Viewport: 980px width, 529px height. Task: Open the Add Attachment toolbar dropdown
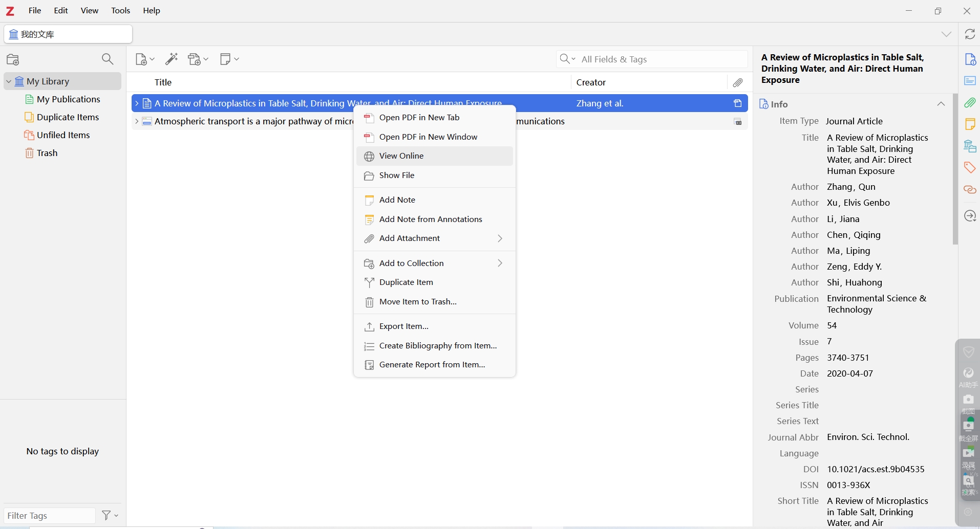click(x=198, y=59)
